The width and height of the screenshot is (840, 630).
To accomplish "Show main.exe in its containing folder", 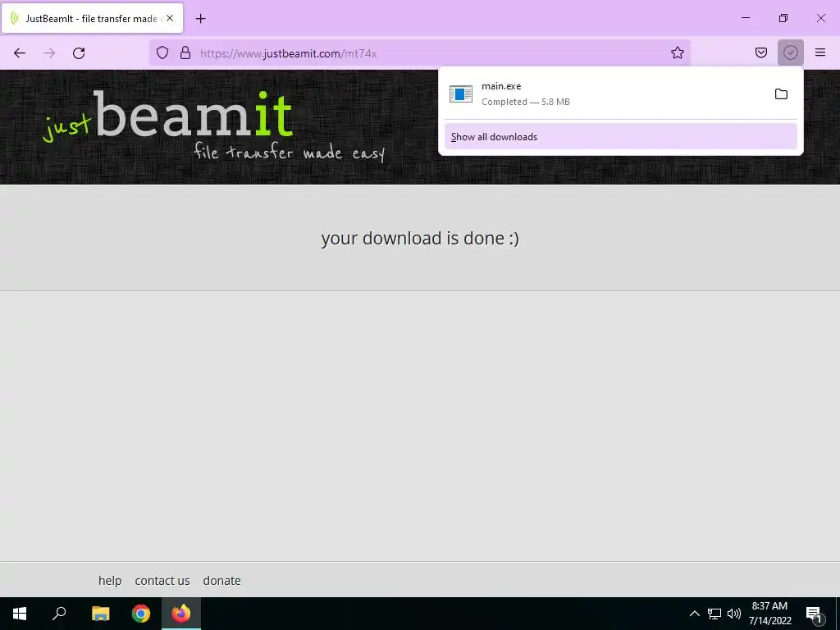I will [781, 94].
